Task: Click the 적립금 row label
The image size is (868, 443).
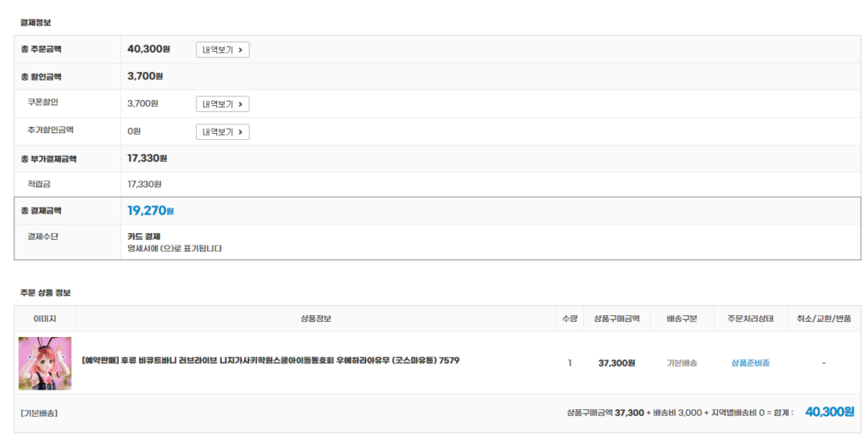Action: 39,184
